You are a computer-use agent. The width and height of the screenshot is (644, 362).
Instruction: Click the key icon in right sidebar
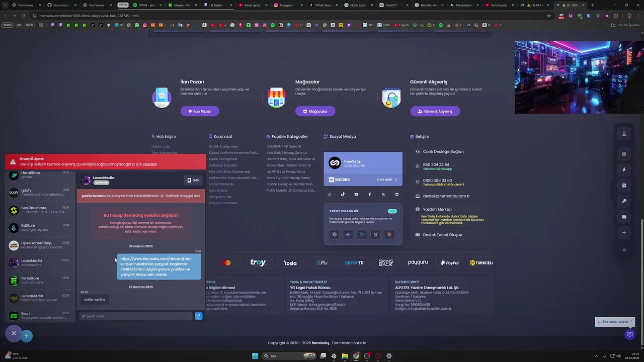point(624,201)
